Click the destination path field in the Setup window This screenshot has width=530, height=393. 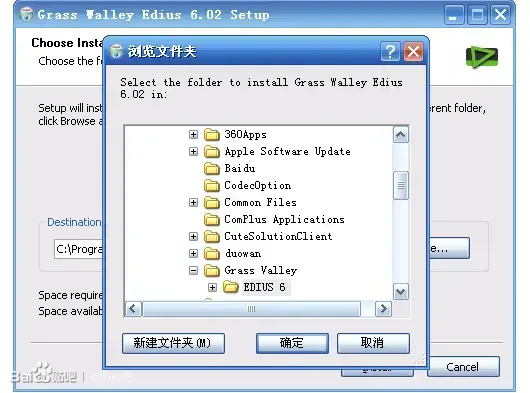click(x=79, y=249)
